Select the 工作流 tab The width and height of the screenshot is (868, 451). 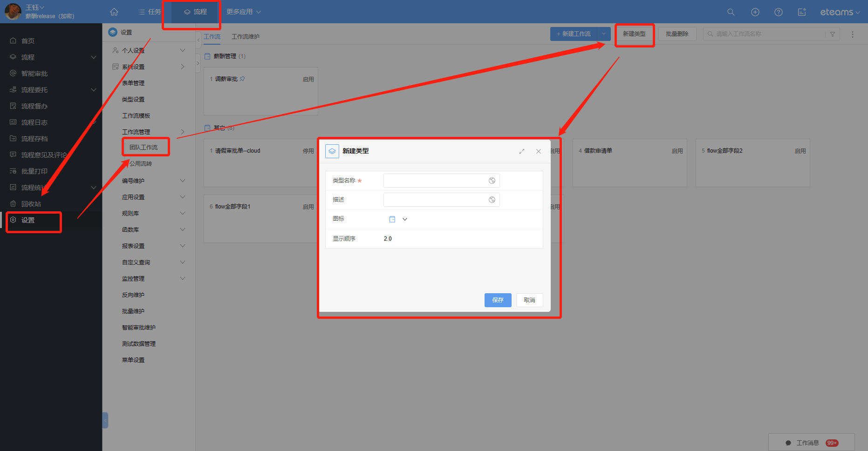click(212, 36)
